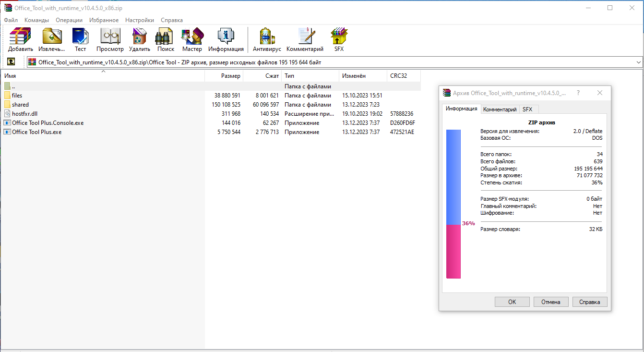Run the Тест archive test tool

pyautogui.click(x=80, y=39)
